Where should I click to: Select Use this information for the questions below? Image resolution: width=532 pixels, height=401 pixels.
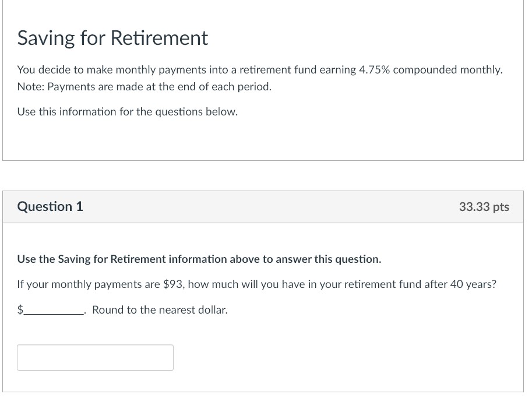[x=128, y=111]
